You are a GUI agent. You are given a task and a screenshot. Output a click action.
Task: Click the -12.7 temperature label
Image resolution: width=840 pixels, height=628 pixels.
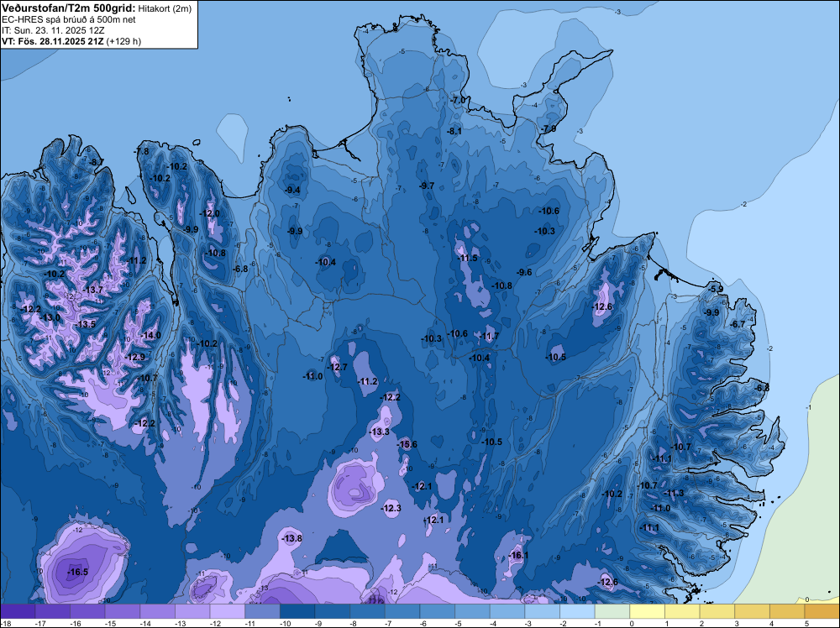tap(338, 367)
